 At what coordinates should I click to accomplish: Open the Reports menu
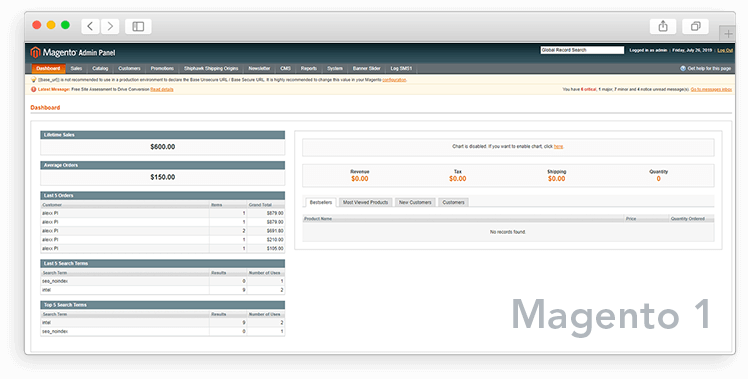tap(309, 68)
